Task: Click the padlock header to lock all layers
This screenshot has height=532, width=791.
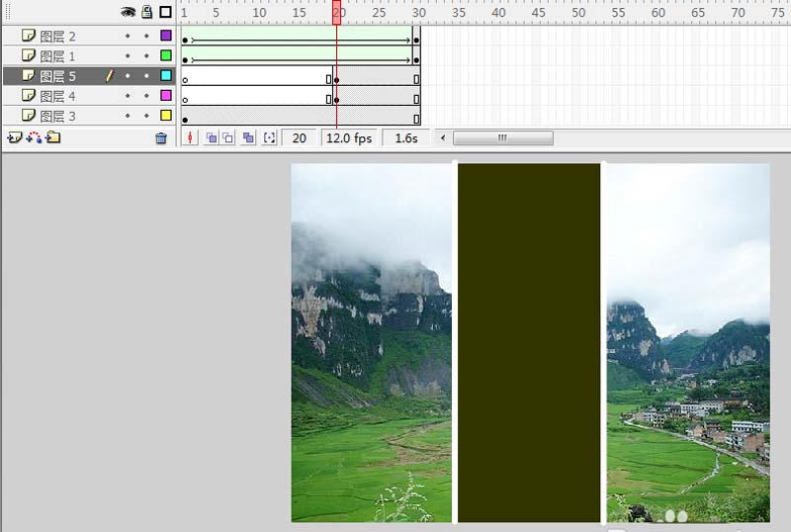Action: (x=146, y=12)
